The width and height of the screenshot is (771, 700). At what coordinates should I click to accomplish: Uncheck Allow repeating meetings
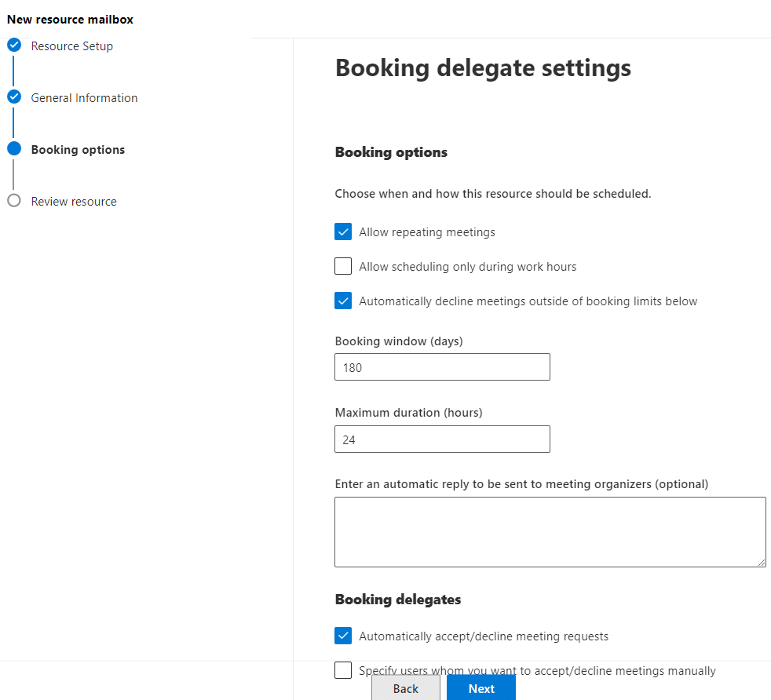pyautogui.click(x=343, y=232)
